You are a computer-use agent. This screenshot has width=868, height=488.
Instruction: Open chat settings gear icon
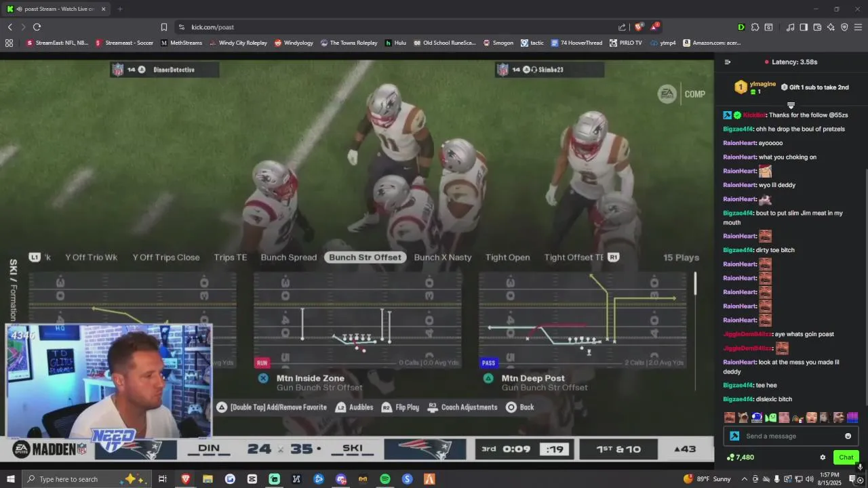[x=823, y=457]
